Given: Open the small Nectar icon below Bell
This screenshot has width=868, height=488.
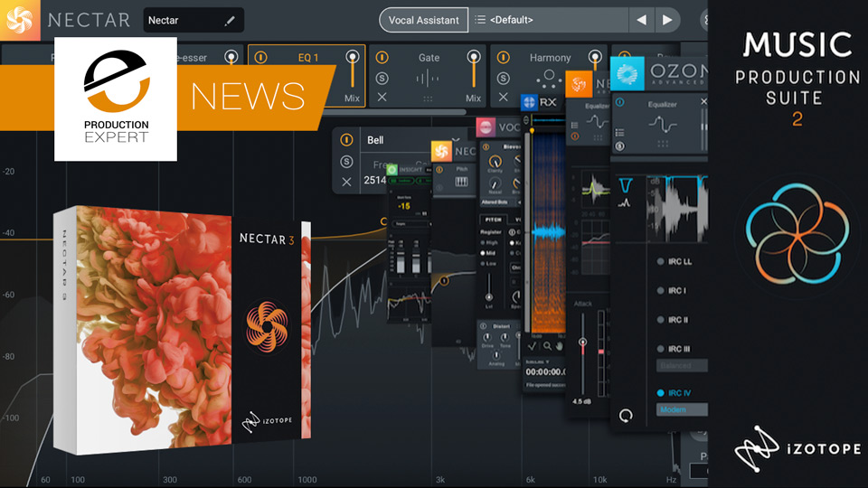Looking at the screenshot, I should [441, 151].
